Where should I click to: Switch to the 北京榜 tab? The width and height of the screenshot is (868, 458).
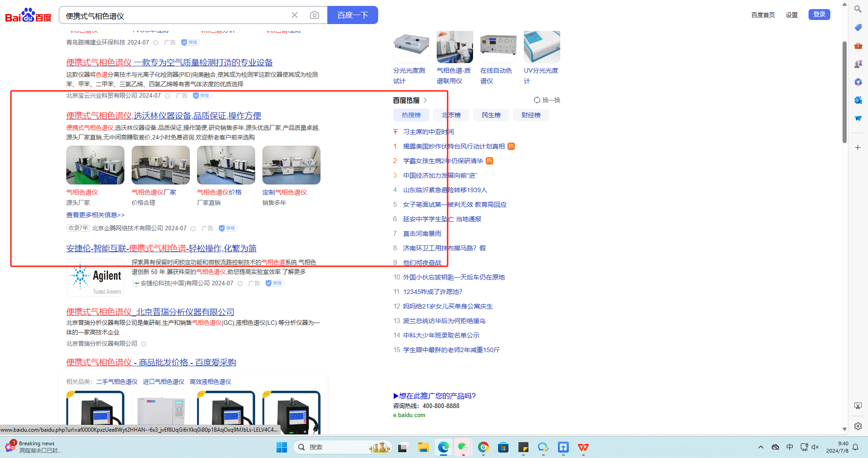point(451,115)
